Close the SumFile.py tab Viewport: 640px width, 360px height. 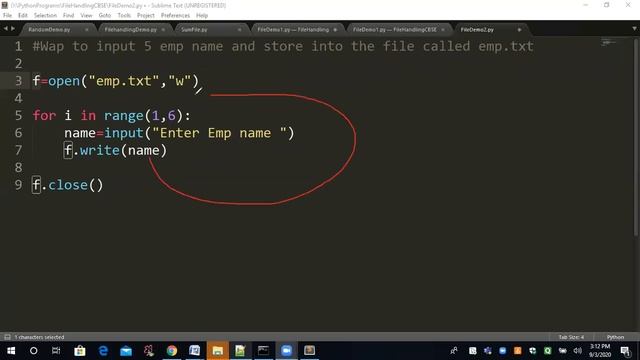click(x=240, y=30)
